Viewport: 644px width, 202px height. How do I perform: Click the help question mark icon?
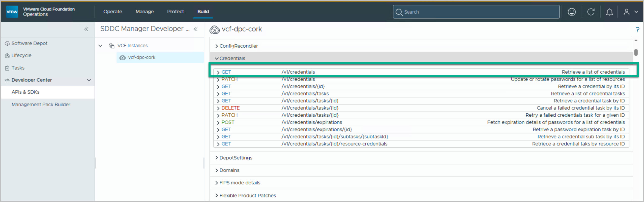pos(637,30)
